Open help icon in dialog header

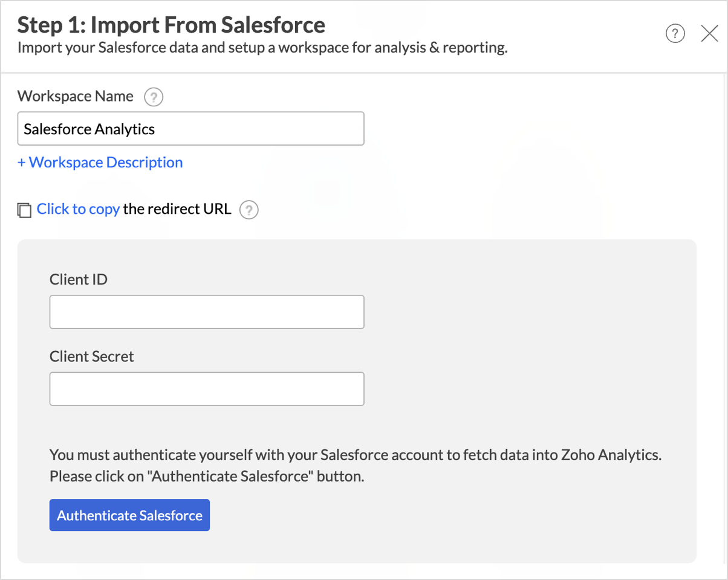point(675,34)
